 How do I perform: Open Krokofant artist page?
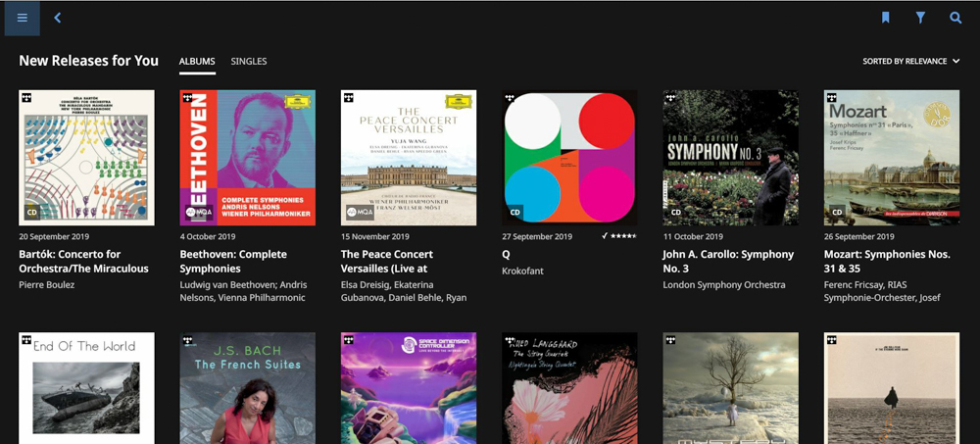[x=522, y=271]
